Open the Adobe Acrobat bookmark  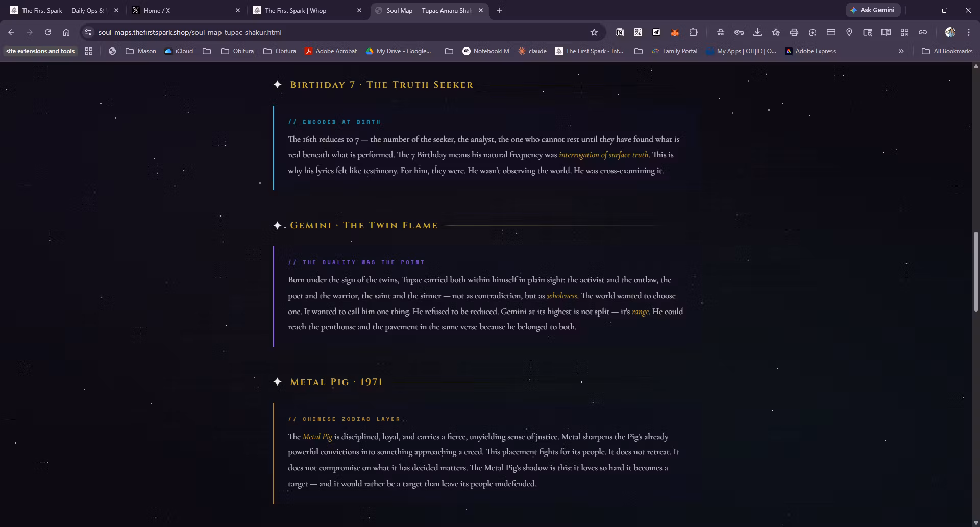(331, 51)
